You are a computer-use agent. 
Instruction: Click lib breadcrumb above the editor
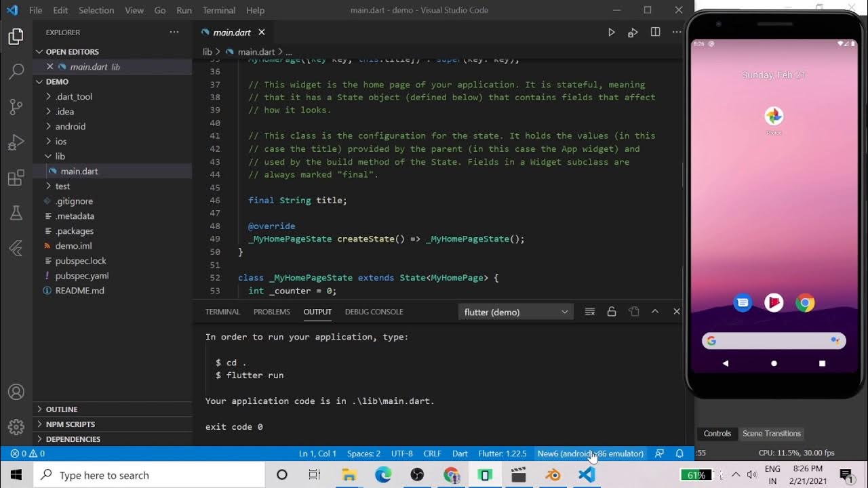208,52
